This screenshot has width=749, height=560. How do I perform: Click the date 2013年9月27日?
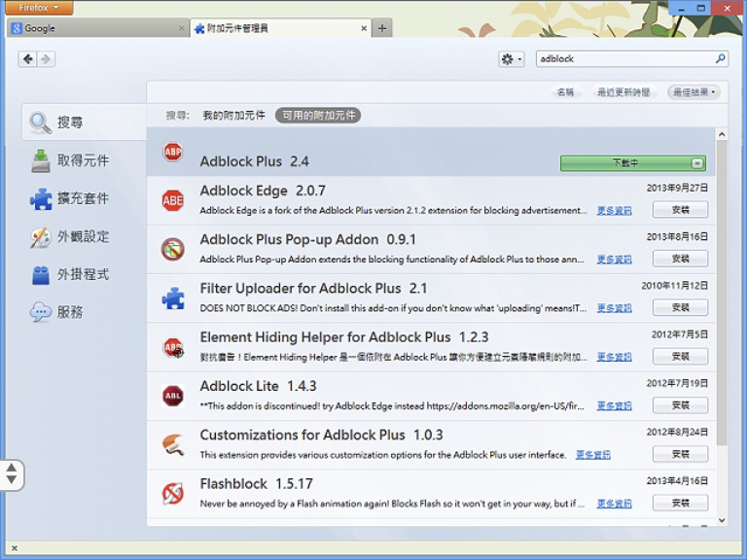click(677, 188)
